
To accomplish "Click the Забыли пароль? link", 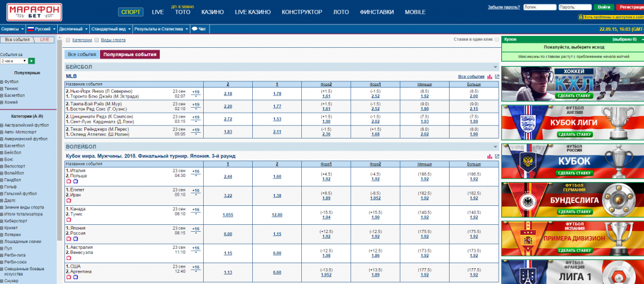I will (x=504, y=7).
